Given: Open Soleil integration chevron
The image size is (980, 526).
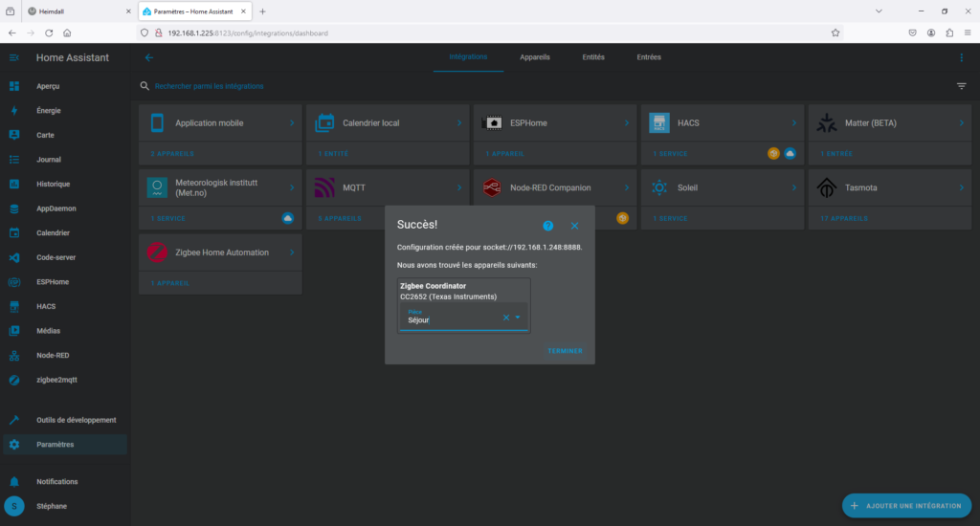Looking at the screenshot, I should pyautogui.click(x=794, y=187).
